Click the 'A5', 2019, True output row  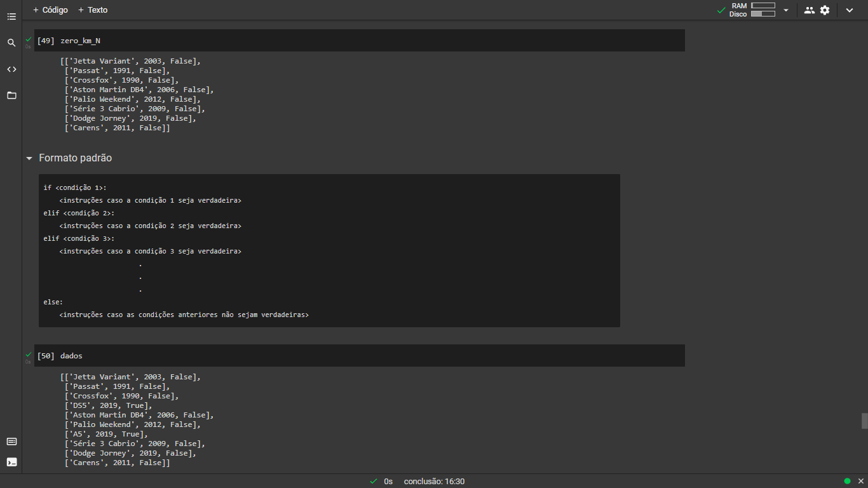pyautogui.click(x=106, y=434)
